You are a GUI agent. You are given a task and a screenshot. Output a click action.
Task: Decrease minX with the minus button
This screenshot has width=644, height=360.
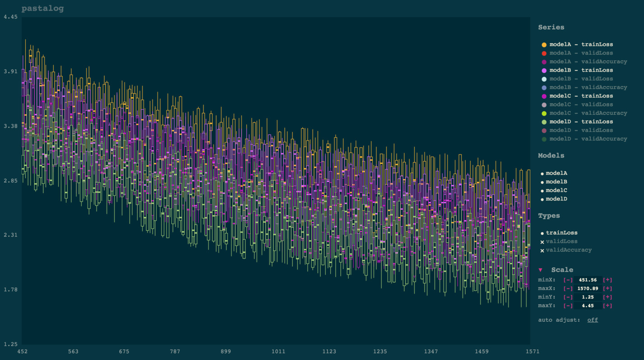[568, 280]
